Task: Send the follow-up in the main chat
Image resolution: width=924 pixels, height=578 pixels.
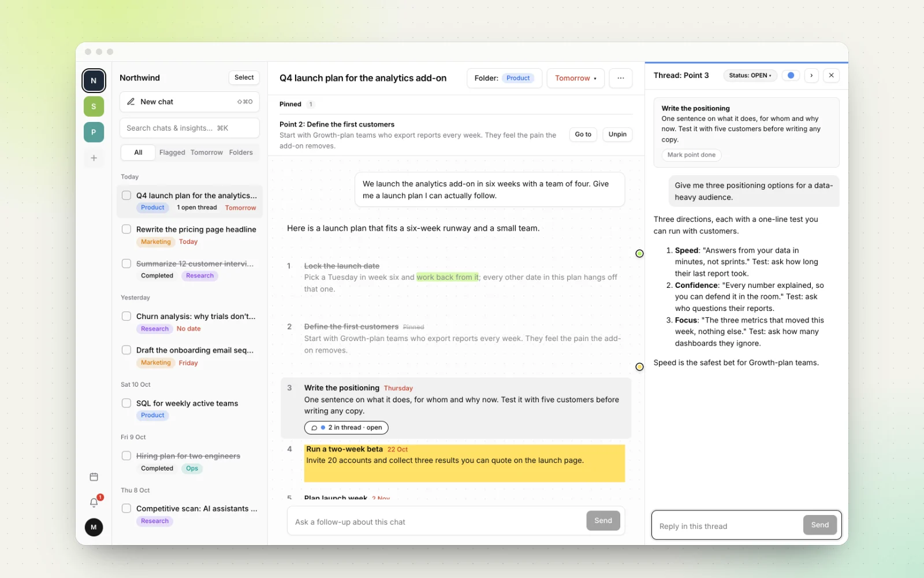Action: (603, 521)
